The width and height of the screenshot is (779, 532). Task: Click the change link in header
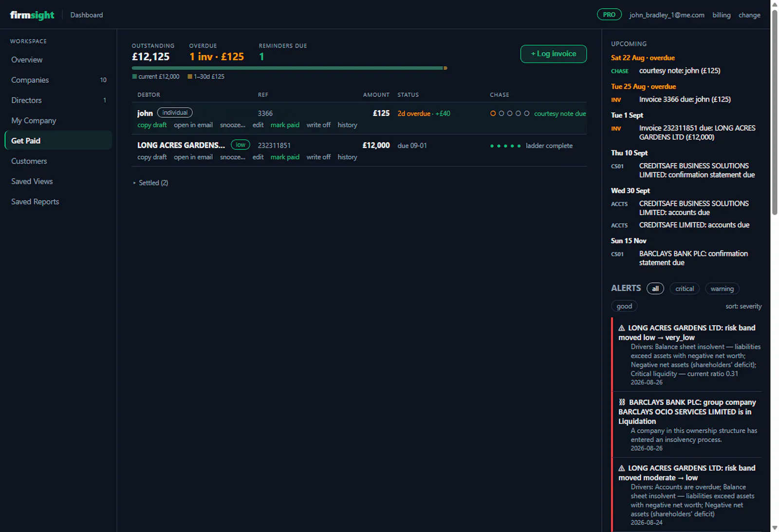pyautogui.click(x=749, y=15)
